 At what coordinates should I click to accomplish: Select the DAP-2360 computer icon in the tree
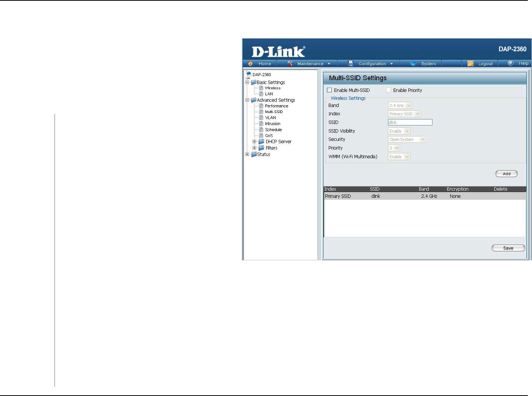pos(248,74)
